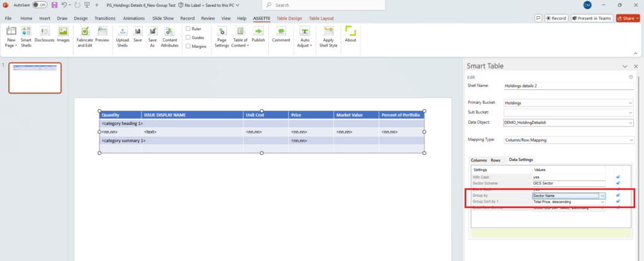
Task: Click the ISSUE DISPLAY NAME header cell
Action: point(192,115)
